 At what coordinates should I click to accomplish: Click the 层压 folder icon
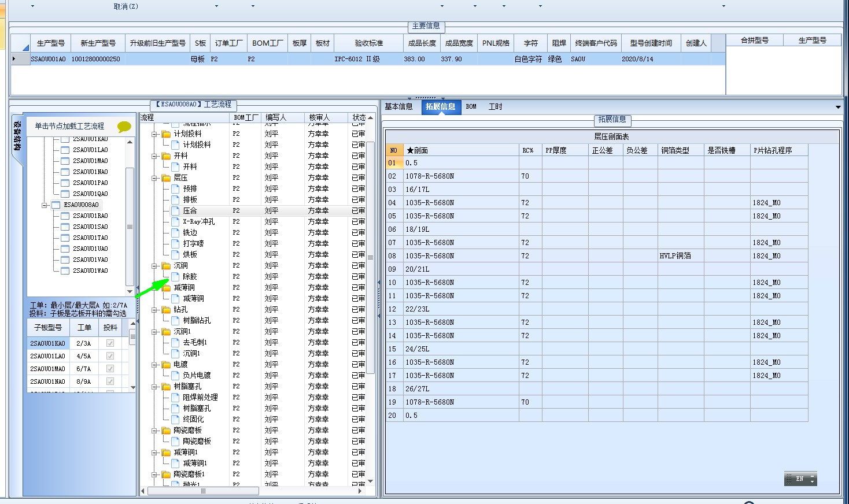166,178
